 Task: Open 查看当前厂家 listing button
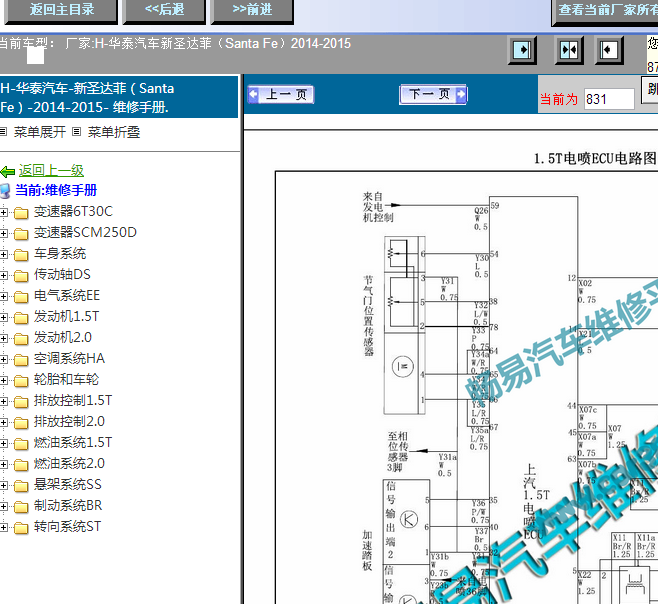coord(605,11)
